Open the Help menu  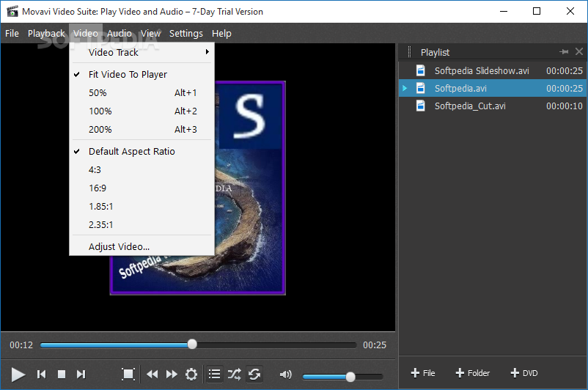[221, 34]
